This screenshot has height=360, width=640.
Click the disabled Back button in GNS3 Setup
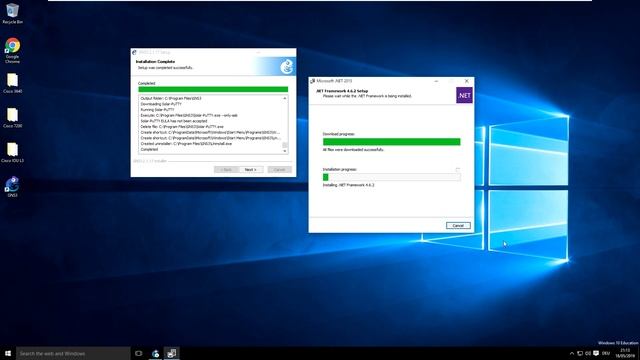[x=226, y=169]
